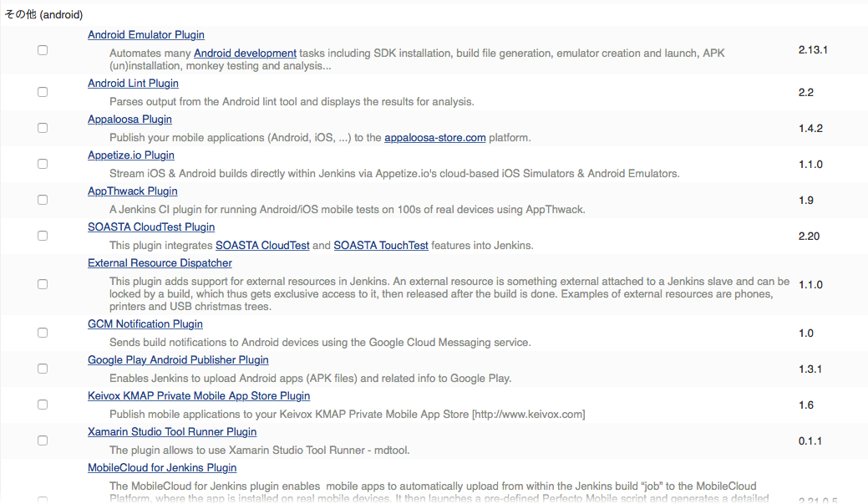Viewport: 868px width, 504px height.
Task: Click the 'Enables Jenkins to upload Android apps' description
Action: (x=311, y=379)
